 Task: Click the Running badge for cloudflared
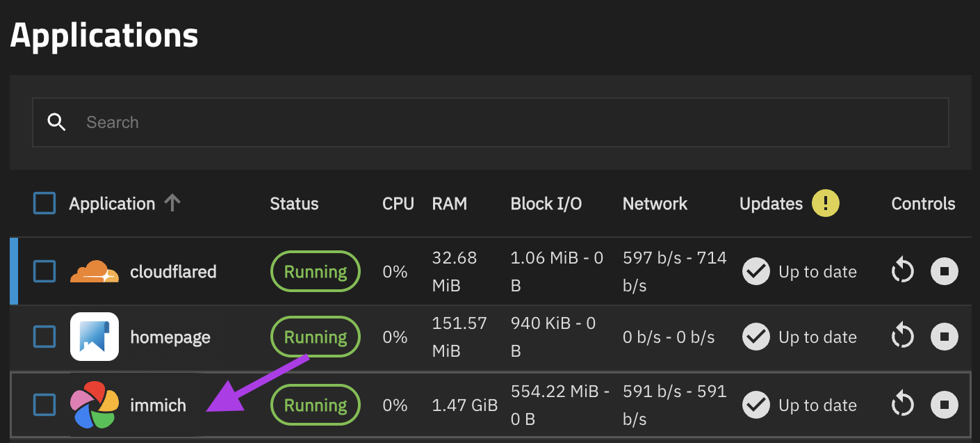(x=315, y=271)
